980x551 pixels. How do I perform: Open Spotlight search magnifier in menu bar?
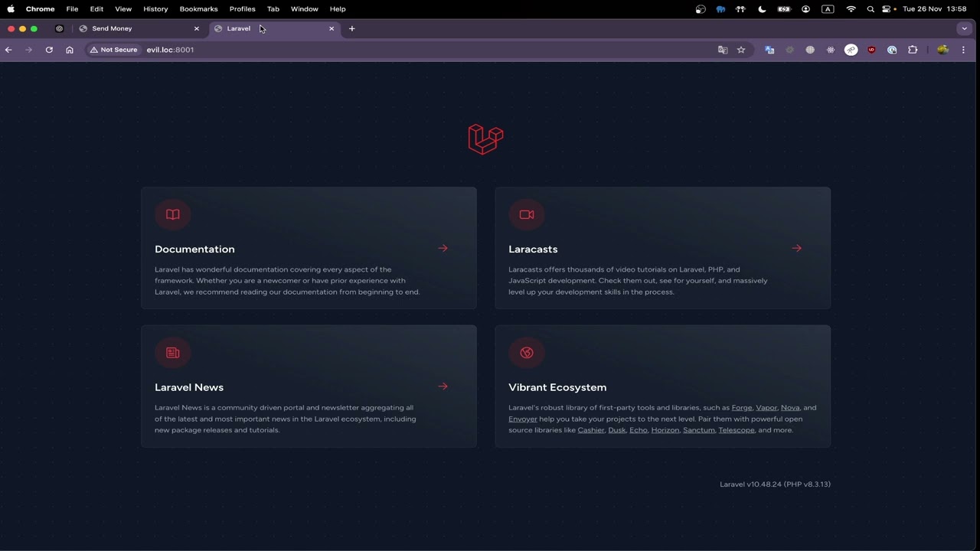click(x=871, y=9)
